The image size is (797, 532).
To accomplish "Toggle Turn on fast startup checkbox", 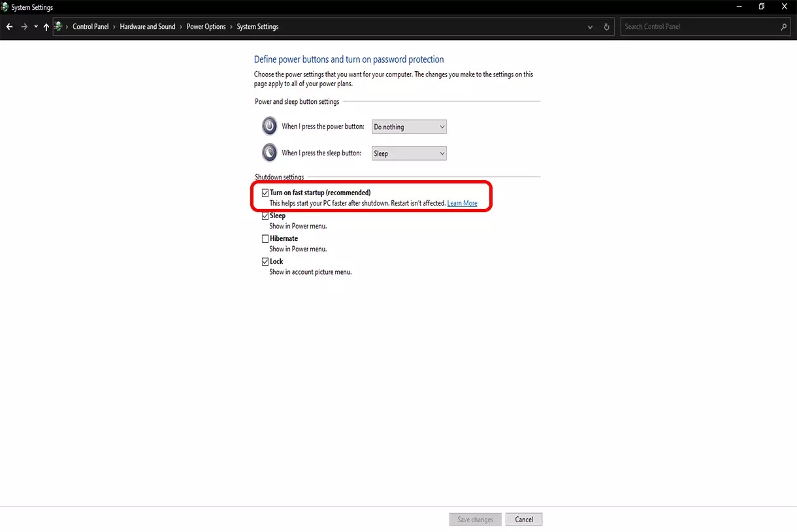I will point(265,193).
